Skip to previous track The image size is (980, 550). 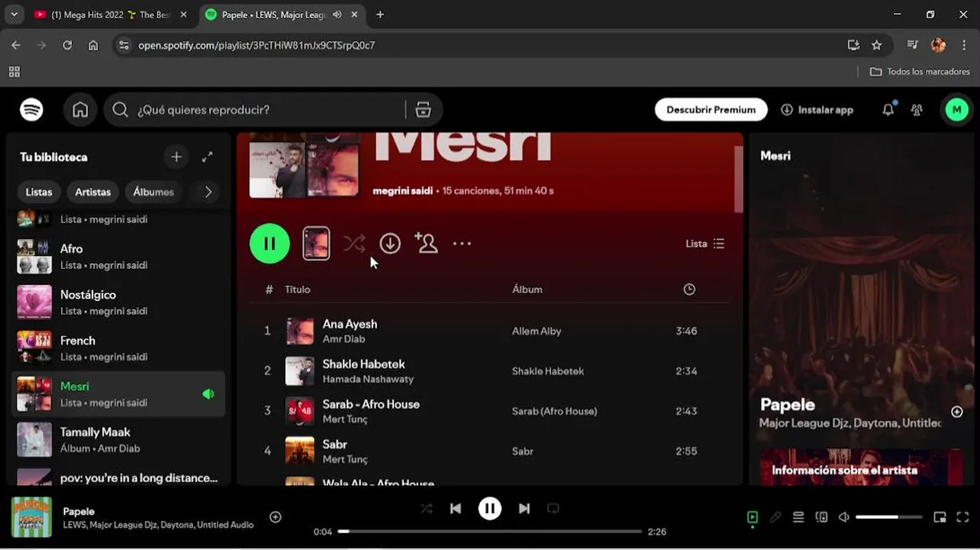point(456,509)
